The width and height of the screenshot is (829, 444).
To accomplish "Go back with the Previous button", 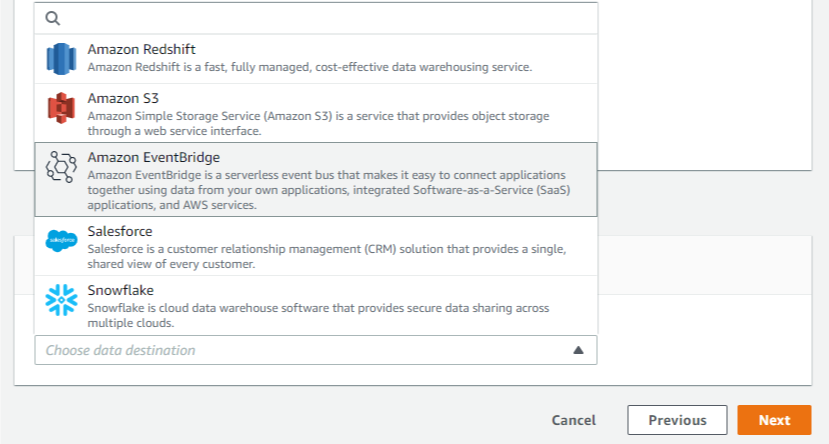I will (x=677, y=420).
